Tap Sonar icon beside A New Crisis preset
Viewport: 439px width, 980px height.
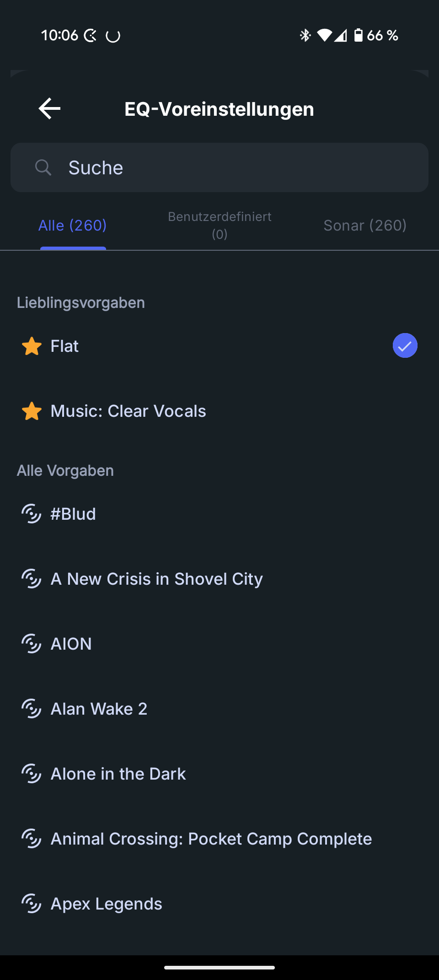(32, 579)
